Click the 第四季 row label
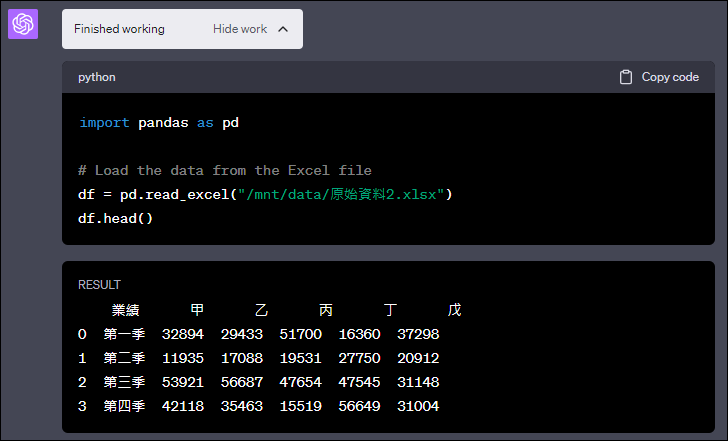The height and width of the screenshot is (441, 728). [124, 406]
